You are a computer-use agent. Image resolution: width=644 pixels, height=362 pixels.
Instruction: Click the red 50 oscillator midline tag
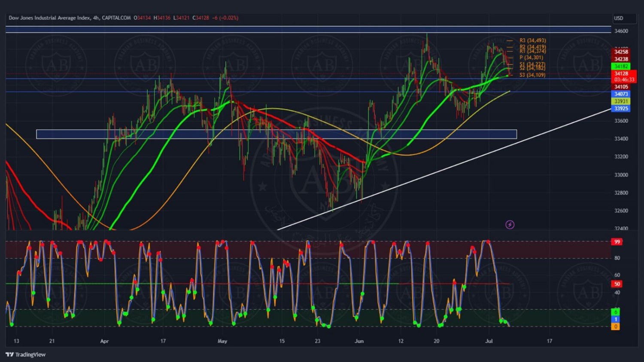point(617,284)
